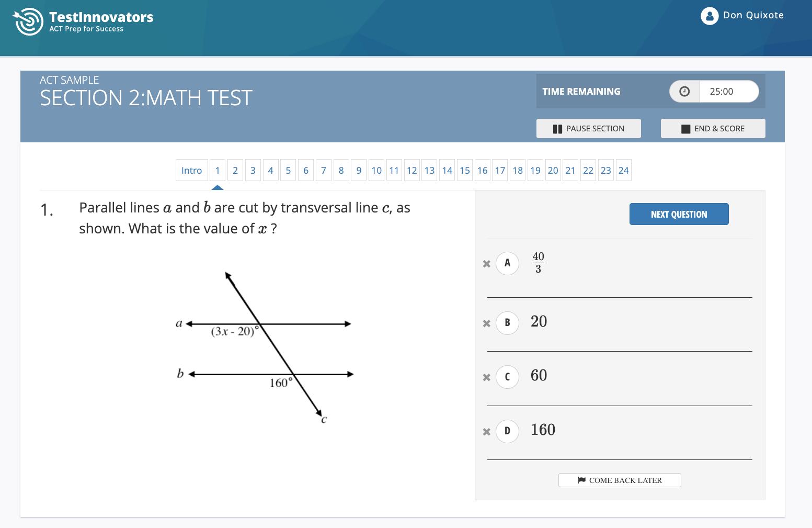
Task: Click the flag icon on Come Back Later
Action: tap(581, 480)
